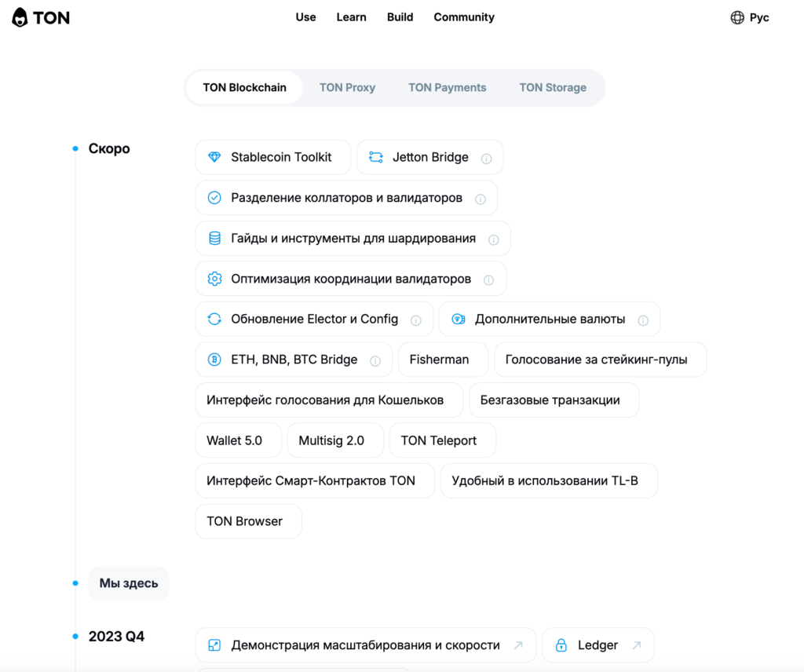Open the TON Storage tab

click(553, 87)
